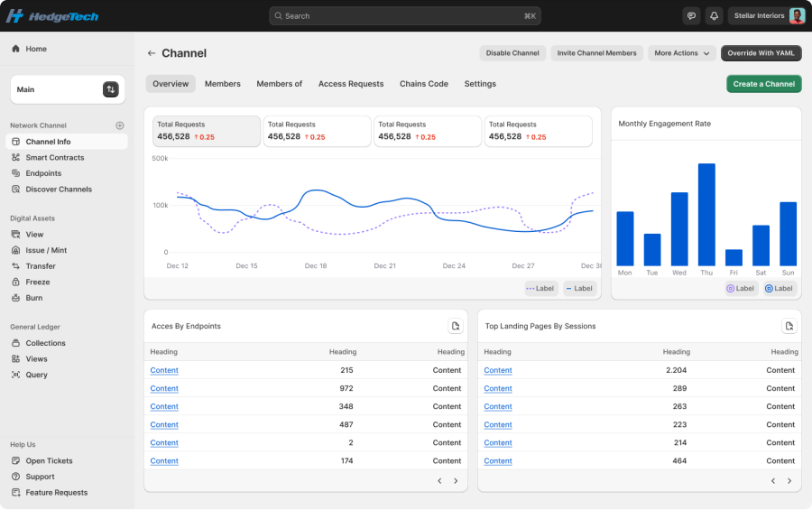Open the Main workspace switcher

[x=110, y=89]
